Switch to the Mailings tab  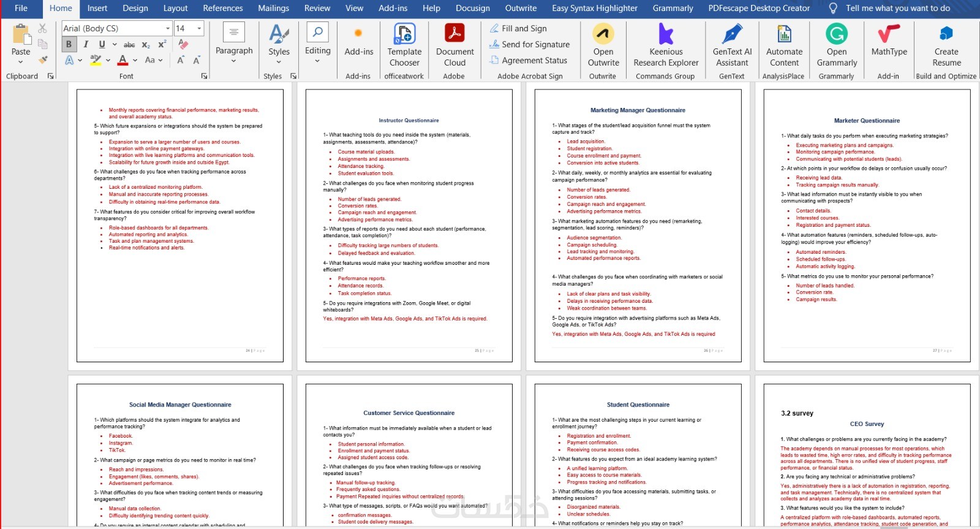(273, 8)
